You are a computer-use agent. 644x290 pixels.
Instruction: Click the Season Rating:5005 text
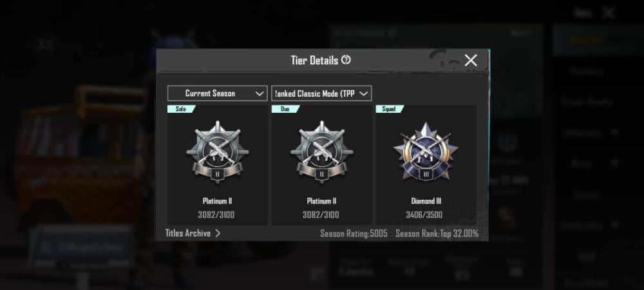[x=354, y=234]
